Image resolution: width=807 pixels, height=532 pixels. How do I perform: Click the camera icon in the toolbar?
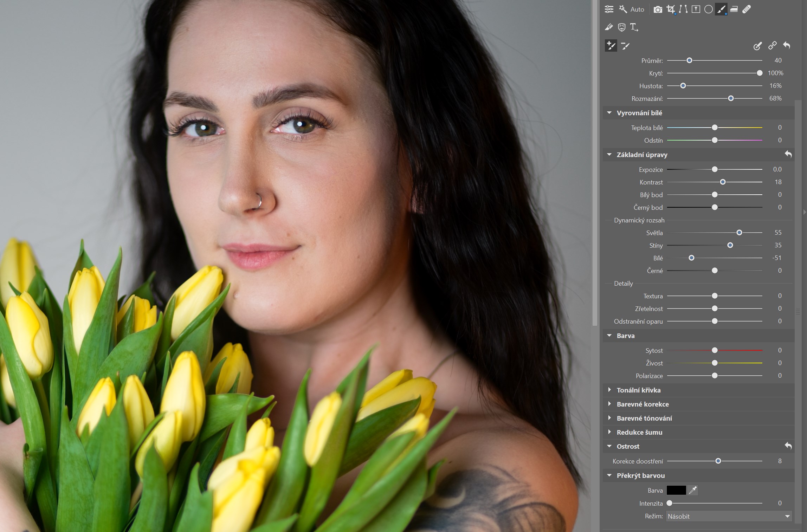click(658, 9)
